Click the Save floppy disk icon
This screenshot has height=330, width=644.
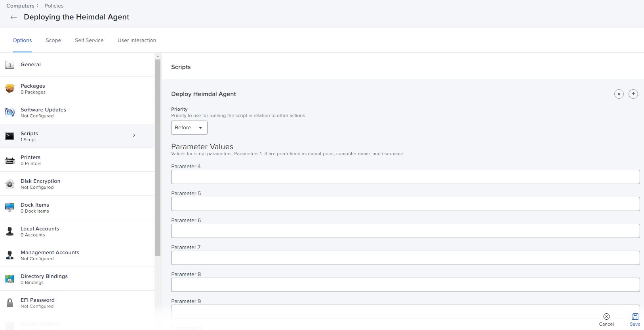(635, 317)
